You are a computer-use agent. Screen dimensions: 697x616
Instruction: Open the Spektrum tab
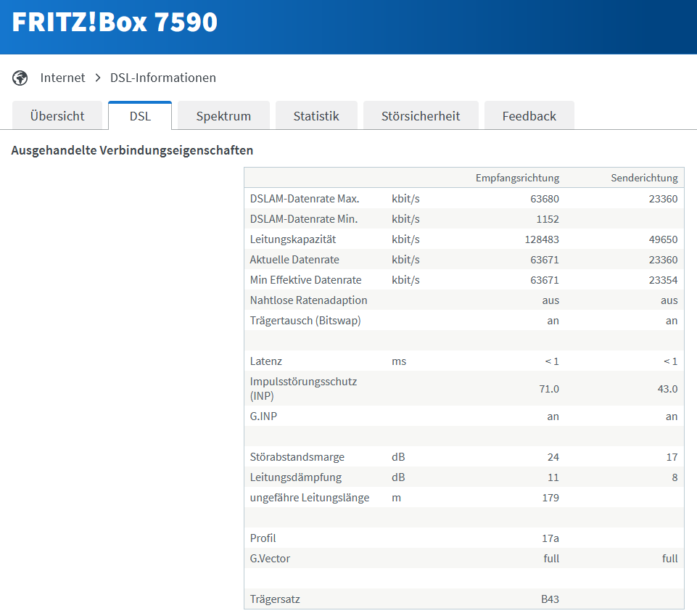coord(223,115)
